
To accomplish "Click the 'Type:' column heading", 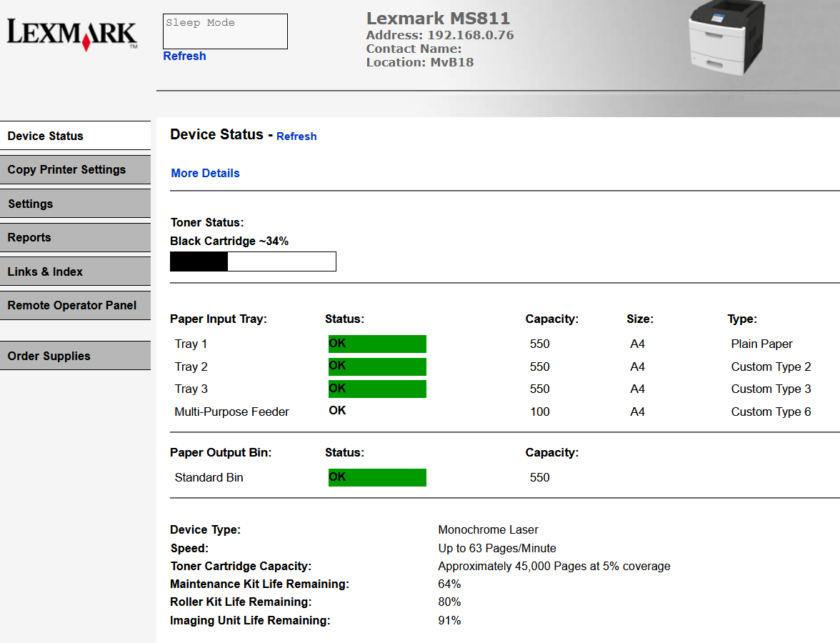I will [x=742, y=319].
